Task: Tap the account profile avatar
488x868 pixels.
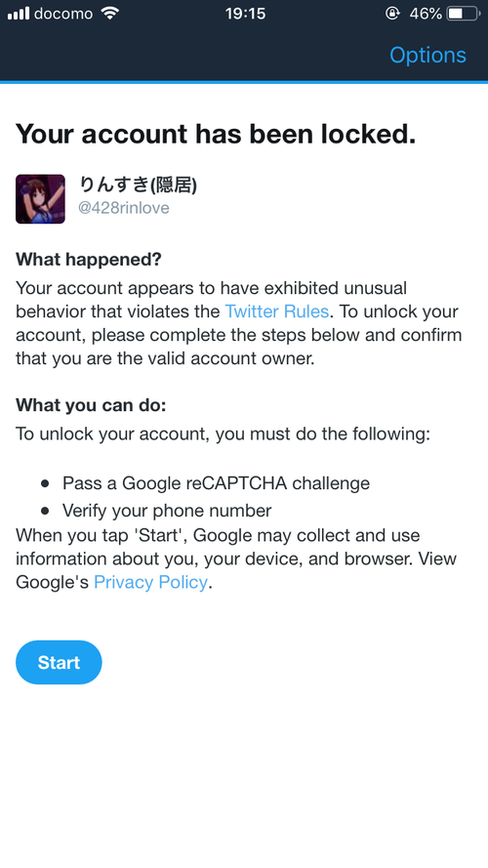Action: point(40,199)
